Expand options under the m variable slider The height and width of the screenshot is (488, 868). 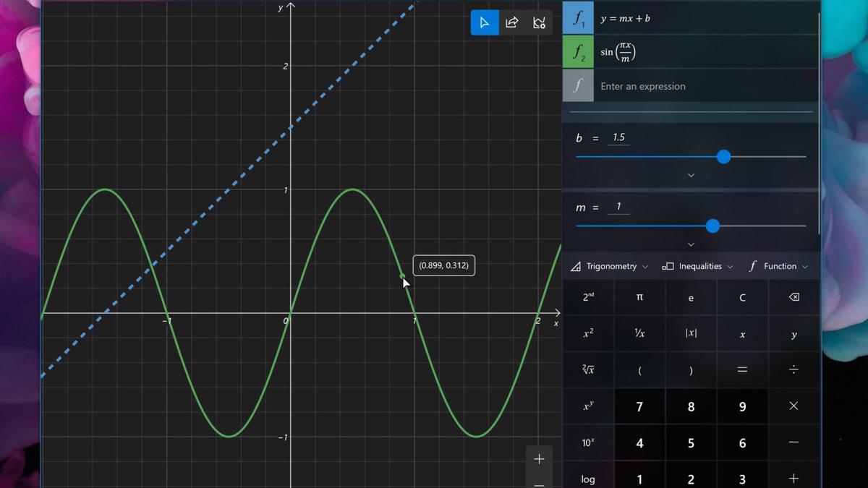coord(691,244)
